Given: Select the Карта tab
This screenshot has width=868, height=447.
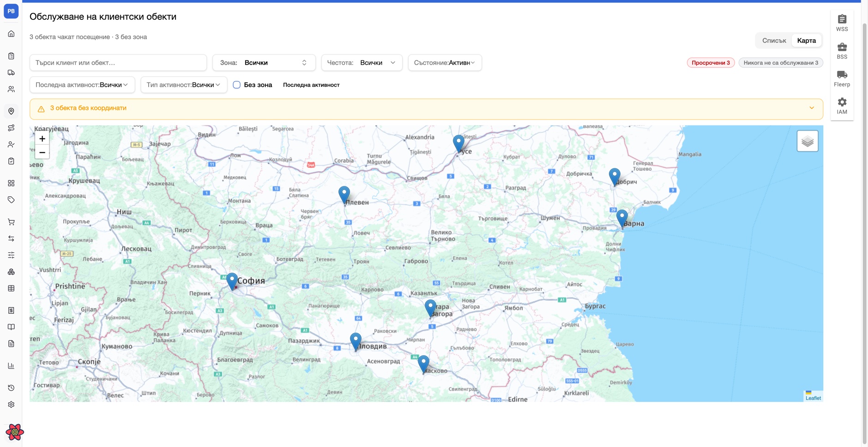Looking at the screenshot, I should (x=806, y=41).
